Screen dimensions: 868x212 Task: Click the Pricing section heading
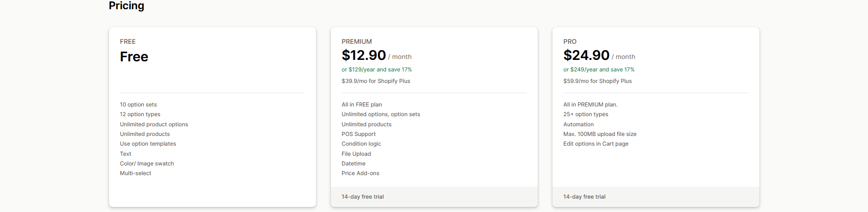point(126,6)
